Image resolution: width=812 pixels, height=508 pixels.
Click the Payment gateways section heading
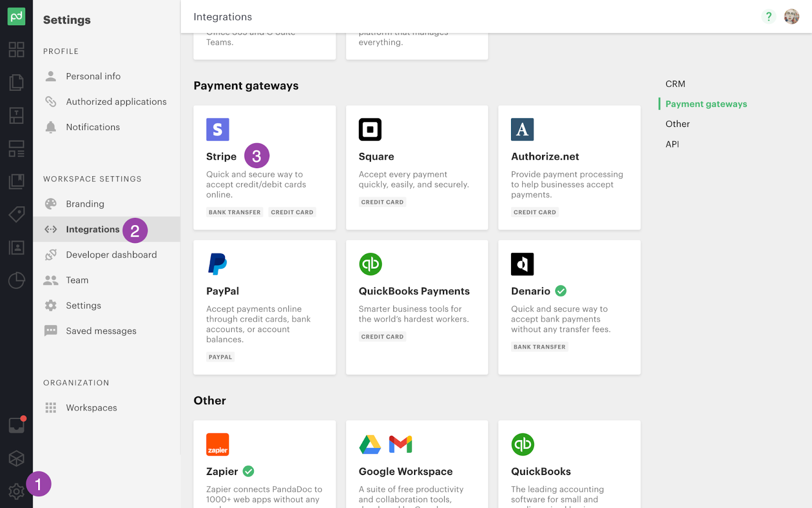click(x=246, y=86)
